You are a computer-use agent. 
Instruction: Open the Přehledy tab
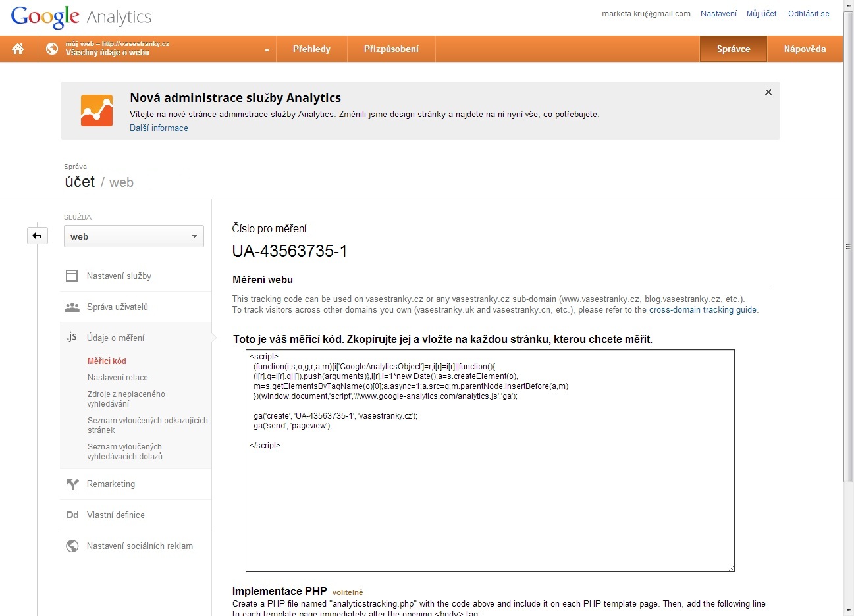click(x=311, y=49)
